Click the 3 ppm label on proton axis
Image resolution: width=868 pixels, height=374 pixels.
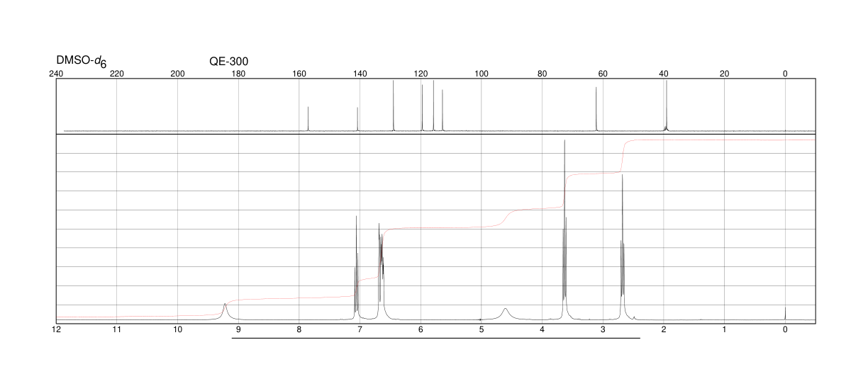click(603, 329)
